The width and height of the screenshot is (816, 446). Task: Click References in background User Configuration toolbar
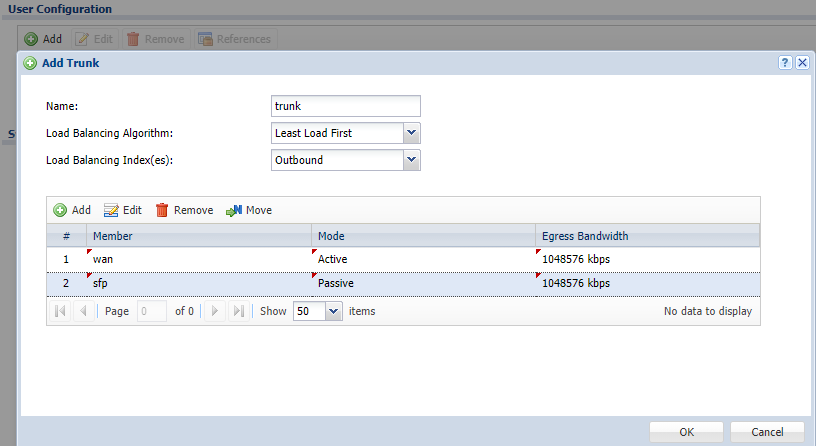tap(235, 39)
